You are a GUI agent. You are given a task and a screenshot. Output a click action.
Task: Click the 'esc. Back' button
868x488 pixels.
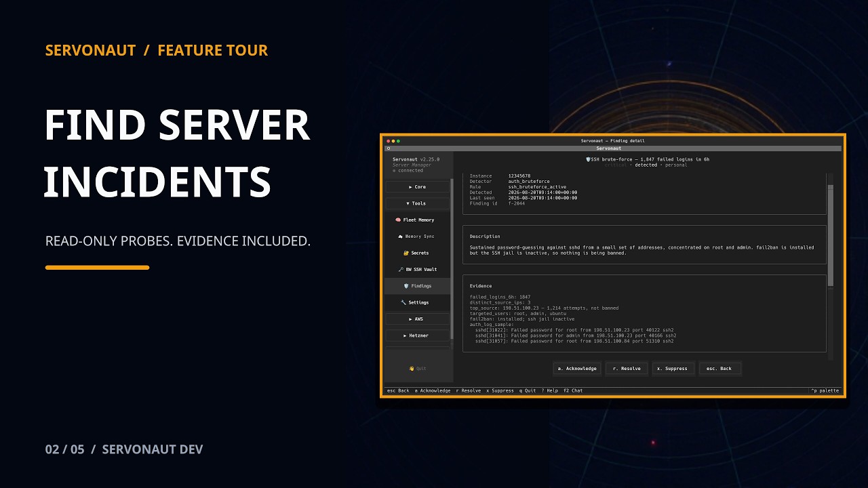click(x=719, y=369)
